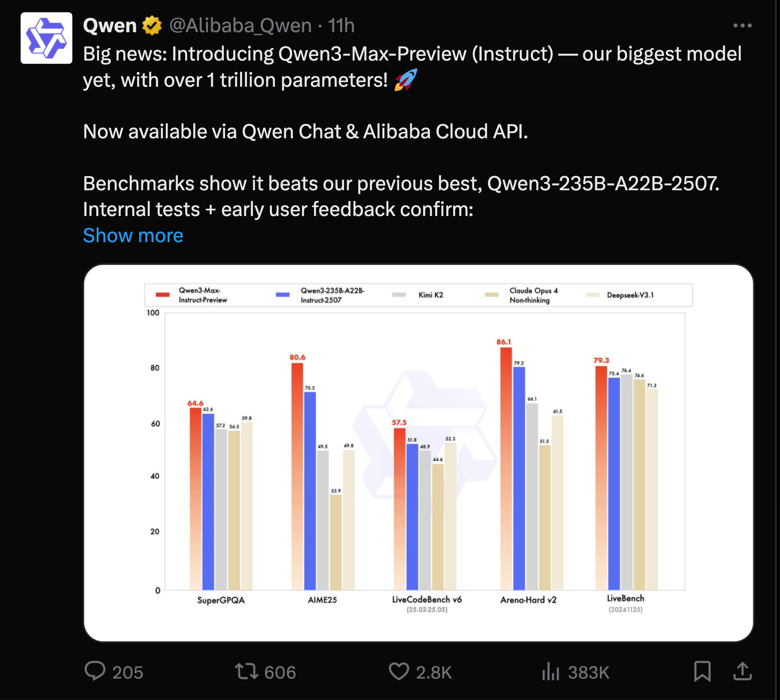780x700 pixels.
Task: Open the Qwen profile avatar
Action: (x=46, y=38)
